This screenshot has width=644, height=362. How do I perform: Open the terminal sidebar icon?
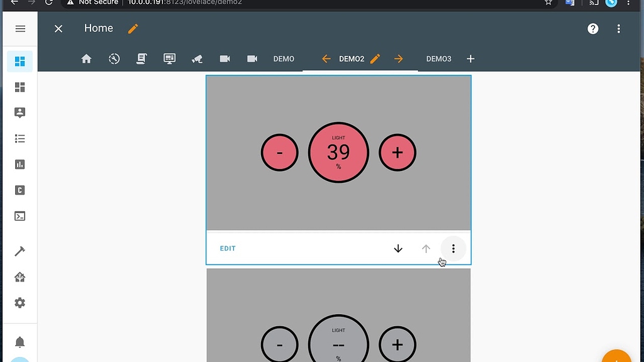pos(19,216)
